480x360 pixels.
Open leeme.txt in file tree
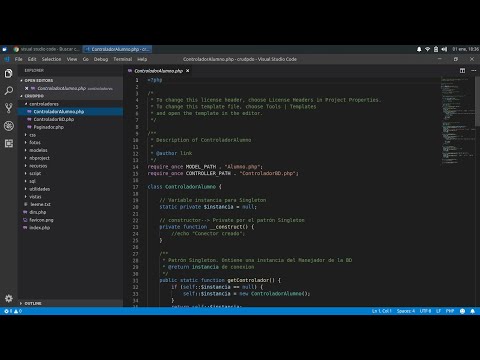click(x=71, y=204)
